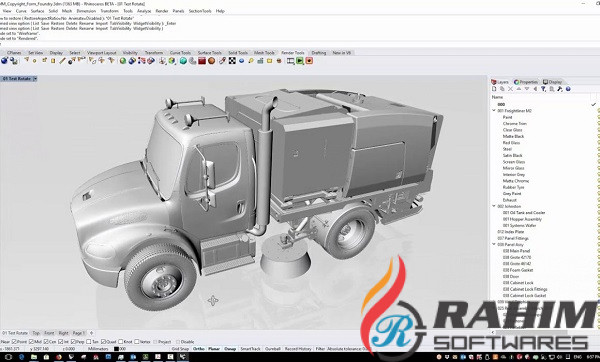Toggle the Quad osnap checkbox
The height and width of the screenshot is (362, 600).
pyautogui.click(x=103, y=342)
